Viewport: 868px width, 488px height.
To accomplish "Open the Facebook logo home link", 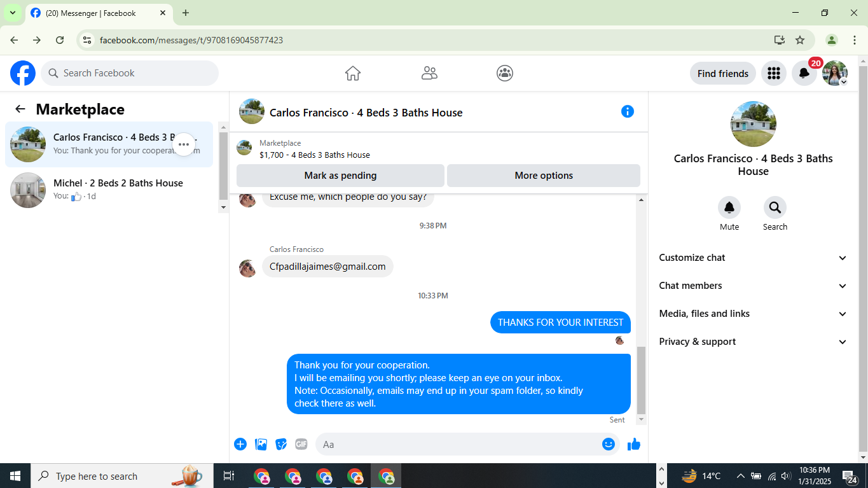I will pyautogui.click(x=23, y=73).
